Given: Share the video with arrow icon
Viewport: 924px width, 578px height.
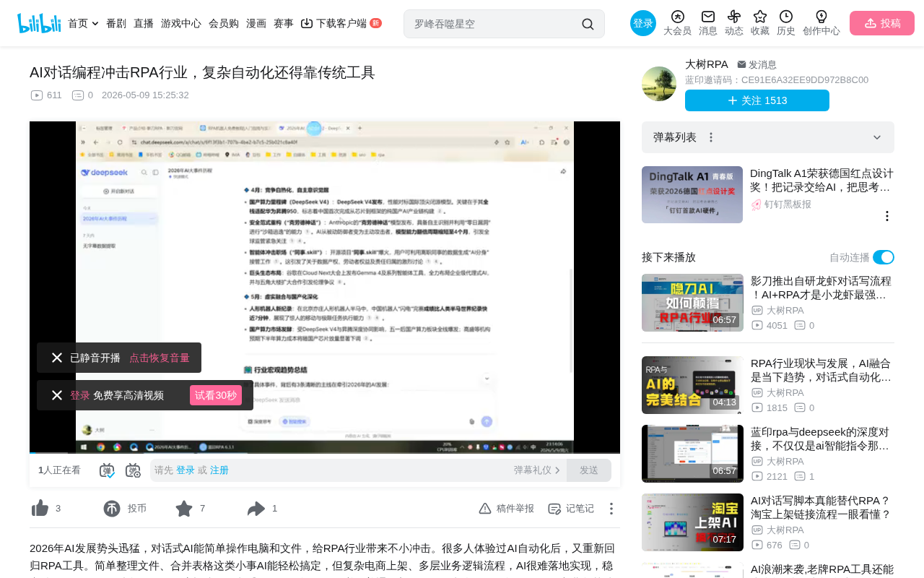Looking at the screenshot, I should click(256, 509).
